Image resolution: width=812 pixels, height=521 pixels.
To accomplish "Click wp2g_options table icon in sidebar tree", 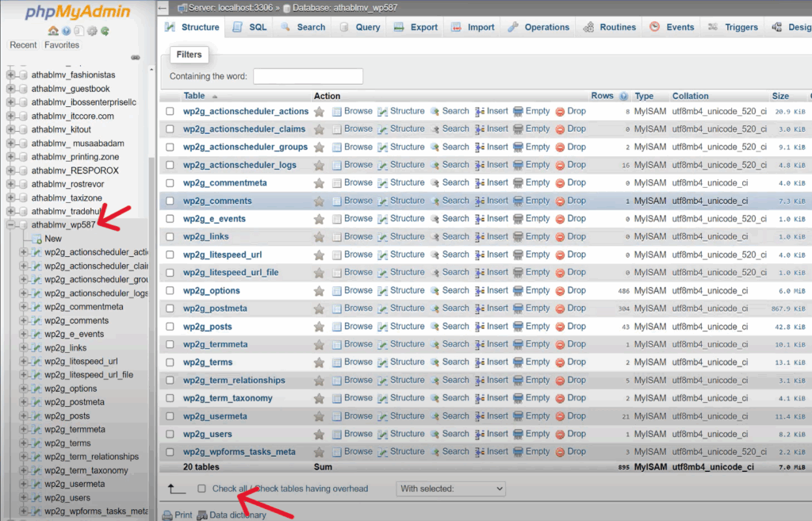I will (36, 389).
